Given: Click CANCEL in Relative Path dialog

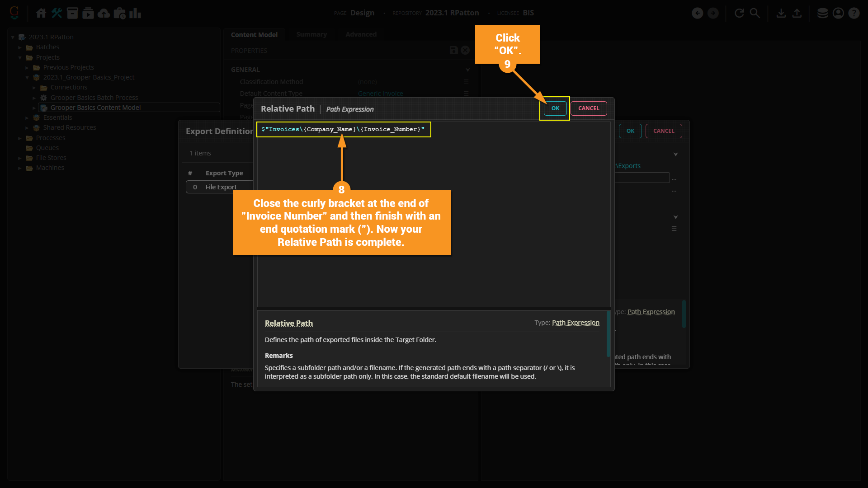Looking at the screenshot, I should (588, 108).
